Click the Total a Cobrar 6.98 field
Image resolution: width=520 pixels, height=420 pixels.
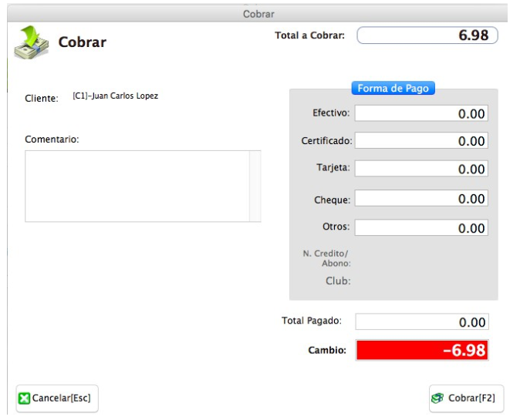pyautogui.click(x=427, y=35)
